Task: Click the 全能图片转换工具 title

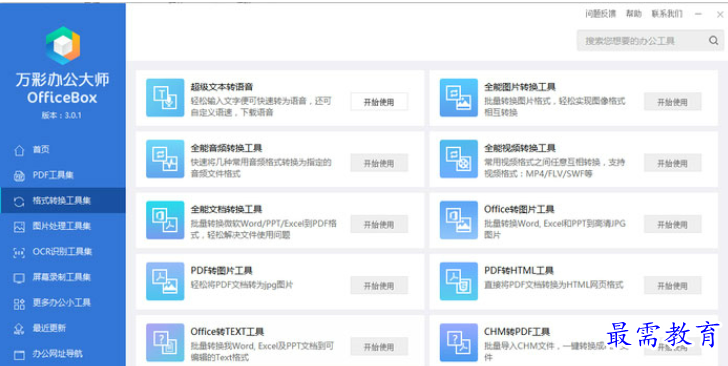Action: [520, 87]
